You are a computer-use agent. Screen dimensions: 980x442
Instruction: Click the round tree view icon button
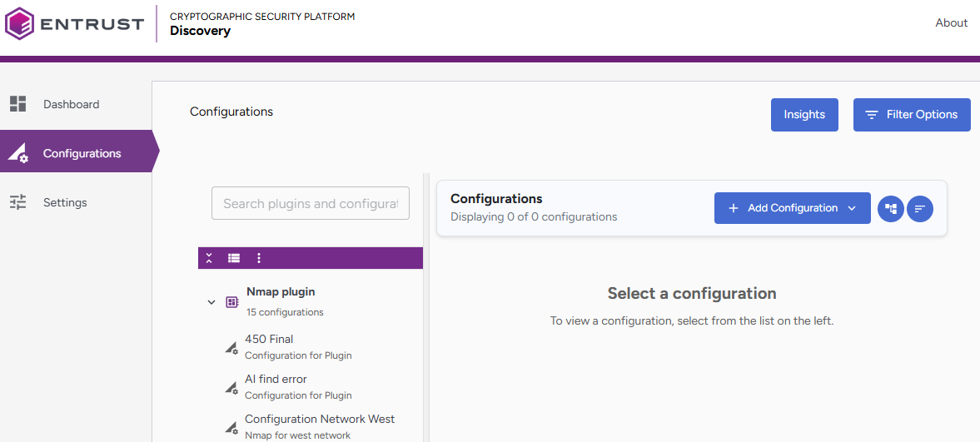point(891,209)
